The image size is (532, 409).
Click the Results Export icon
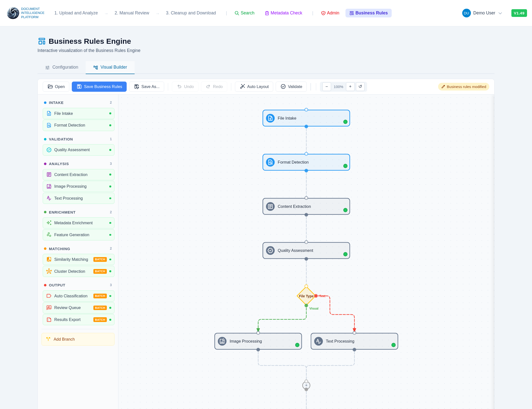[49, 319]
